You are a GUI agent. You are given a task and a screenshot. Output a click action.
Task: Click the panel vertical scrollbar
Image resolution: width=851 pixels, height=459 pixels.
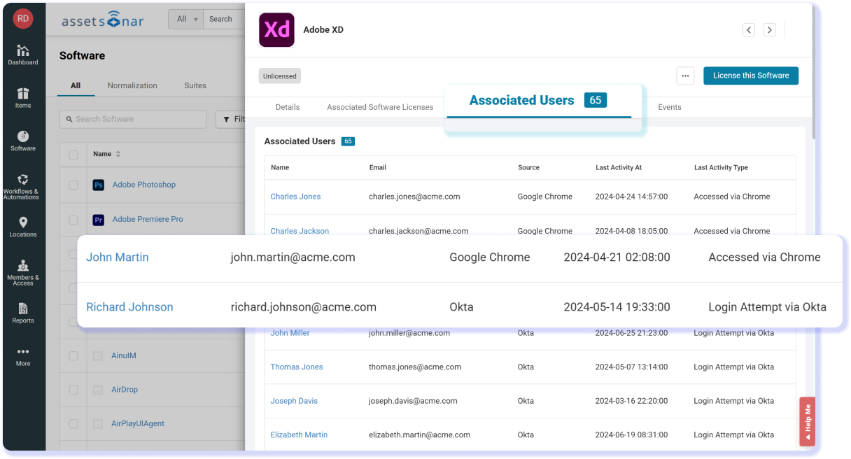[x=813, y=71]
